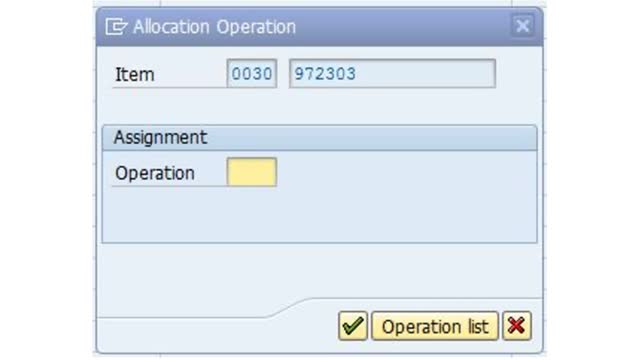Viewport: 640px width, 360px height.
Task: Click the Operation field label
Action: [155, 173]
